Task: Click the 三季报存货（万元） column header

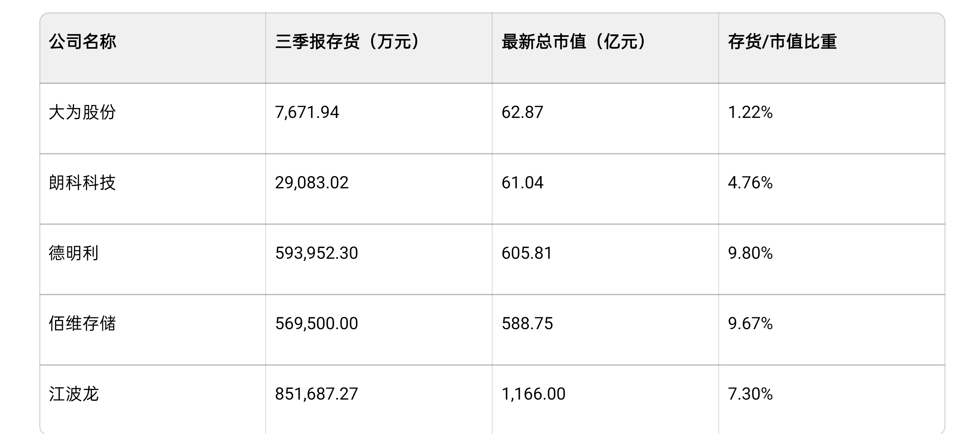Action: click(x=379, y=48)
